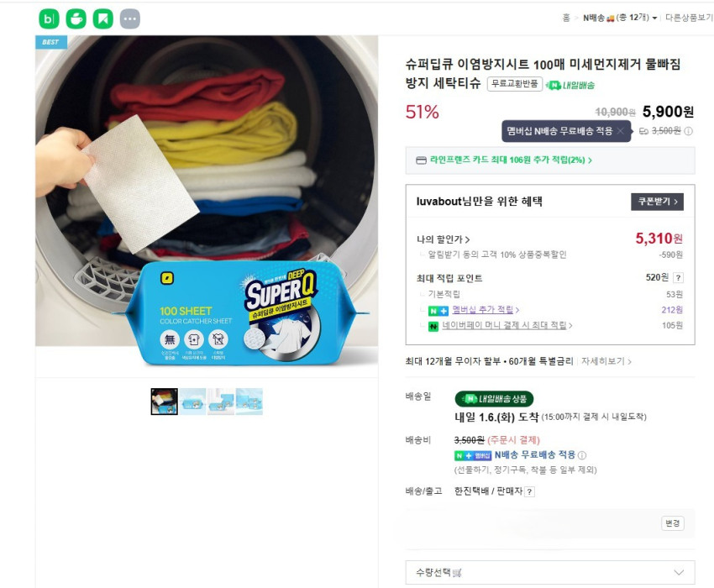Click info icon next to struck-through 3,500원 at top
The height and width of the screenshot is (588, 714).
click(689, 131)
